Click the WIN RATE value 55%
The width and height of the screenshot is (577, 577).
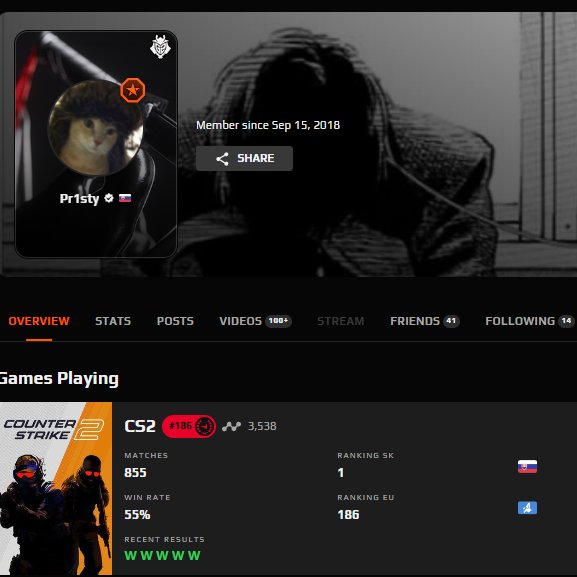[137, 514]
